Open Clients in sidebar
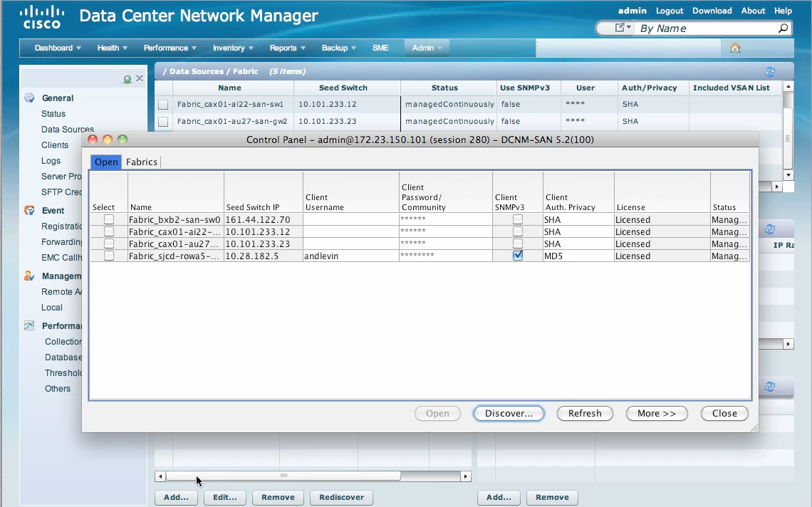 tap(54, 145)
